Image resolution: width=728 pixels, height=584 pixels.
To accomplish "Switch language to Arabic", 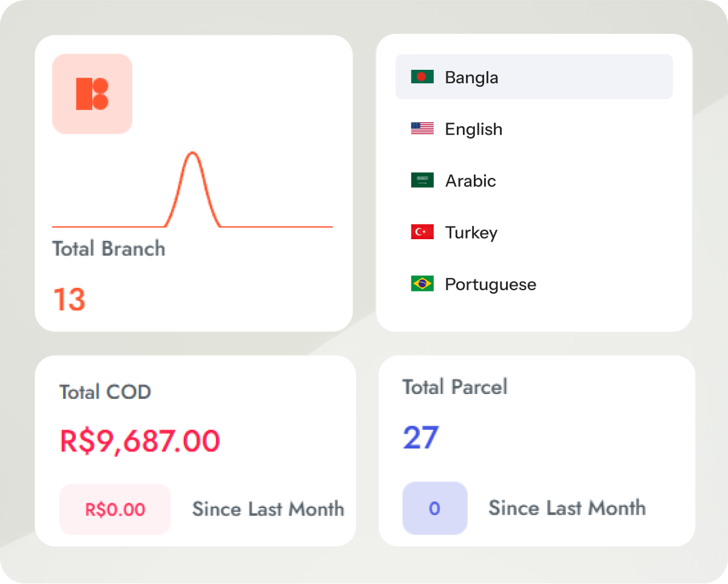I will tap(470, 181).
